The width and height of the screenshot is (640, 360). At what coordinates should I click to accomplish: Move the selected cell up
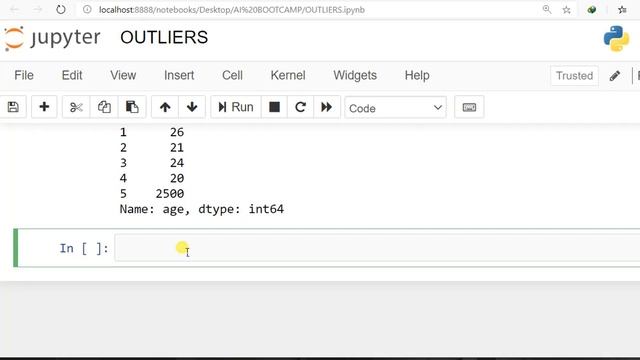tap(165, 107)
